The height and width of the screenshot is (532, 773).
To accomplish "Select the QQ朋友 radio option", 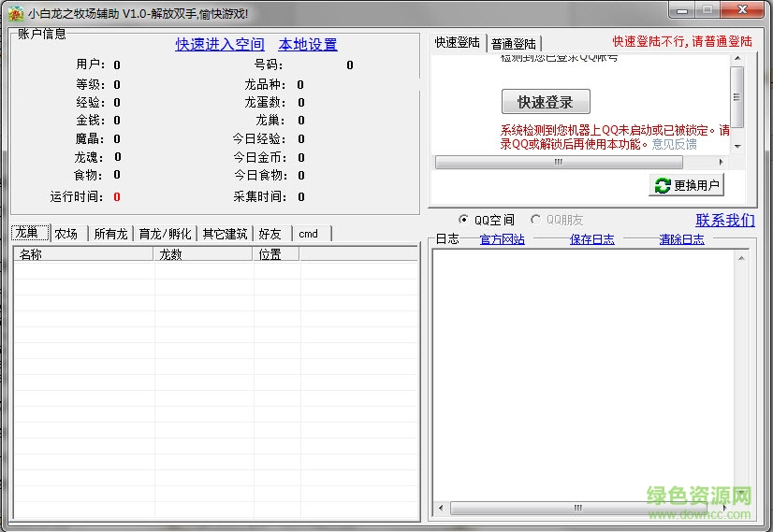I will pos(535,220).
